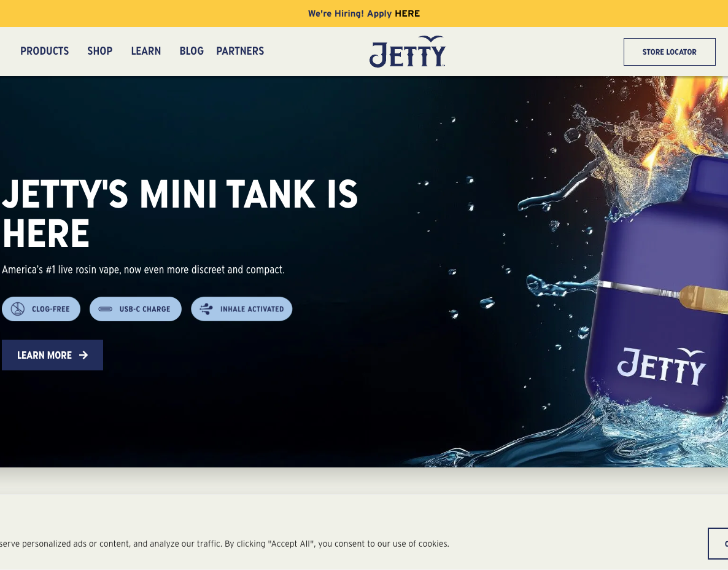The width and height of the screenshot is (728, 570).
Task: Click the inhale activated wind icon
Action: 206,309
